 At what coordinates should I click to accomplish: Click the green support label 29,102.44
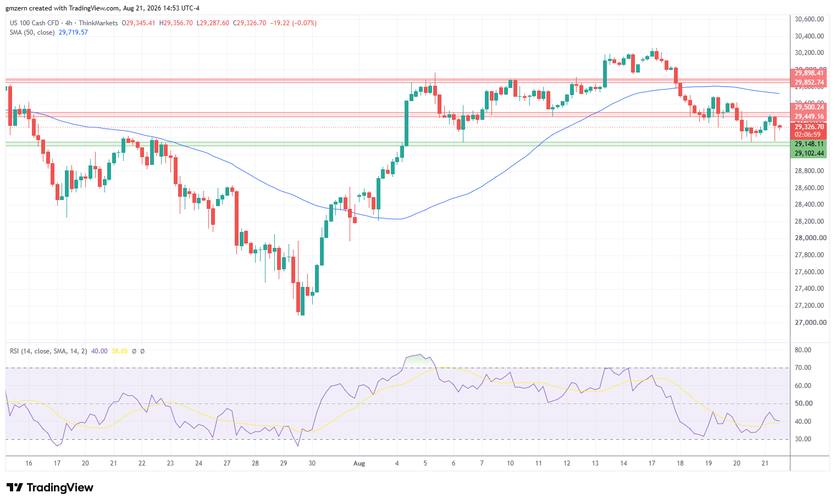coord(809,153)
